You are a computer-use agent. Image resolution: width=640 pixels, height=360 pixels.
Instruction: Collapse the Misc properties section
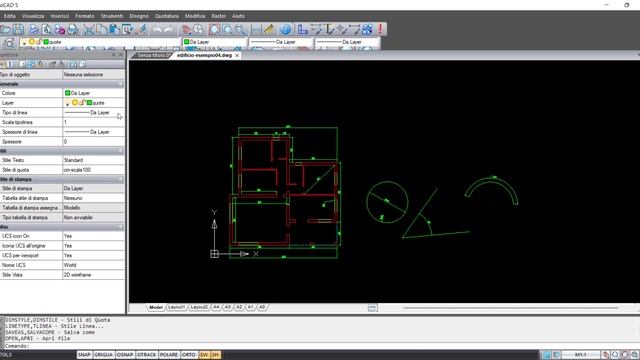[x=120, y=227]
